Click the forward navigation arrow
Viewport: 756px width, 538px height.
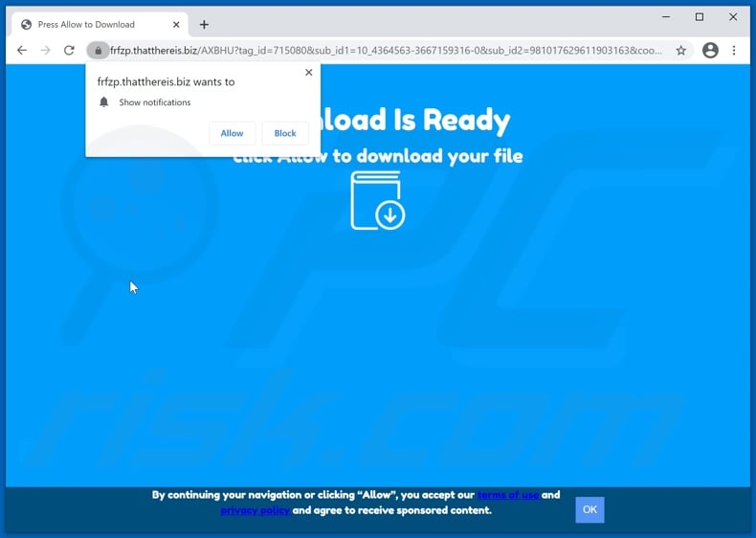point(46,50)
